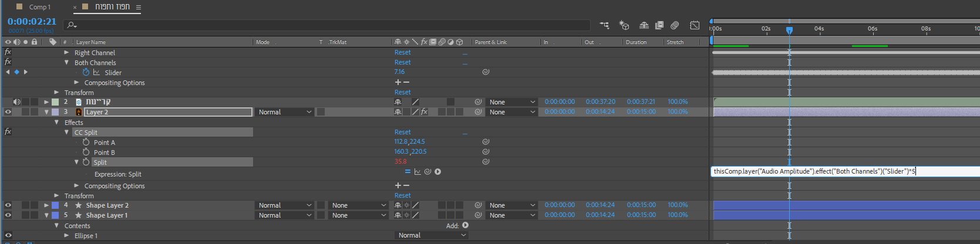Screen dimensions: 980x244
Task: Click the Point B stopwatch
Action: pyautogui.click(x=86, y=152)
